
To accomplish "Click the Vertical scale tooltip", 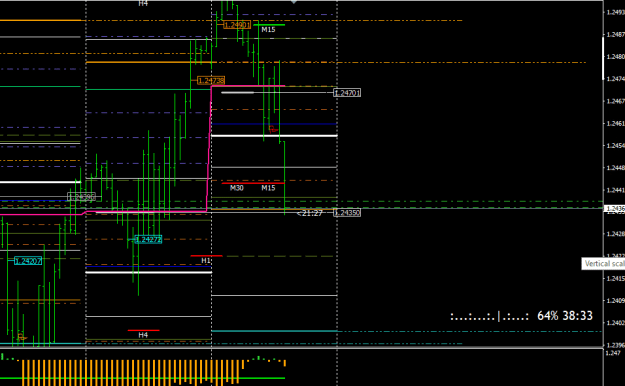I will point(603,264).
